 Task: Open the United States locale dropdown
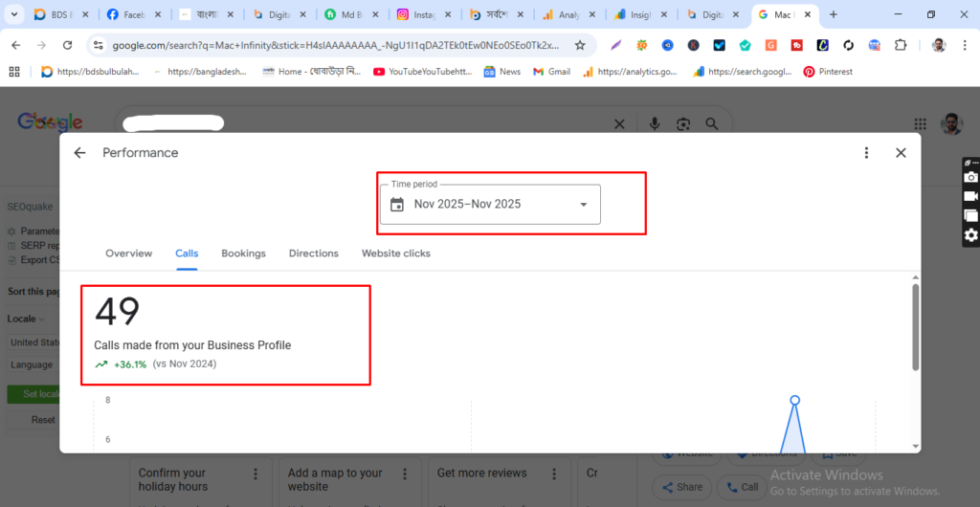(x=33, y=342)
